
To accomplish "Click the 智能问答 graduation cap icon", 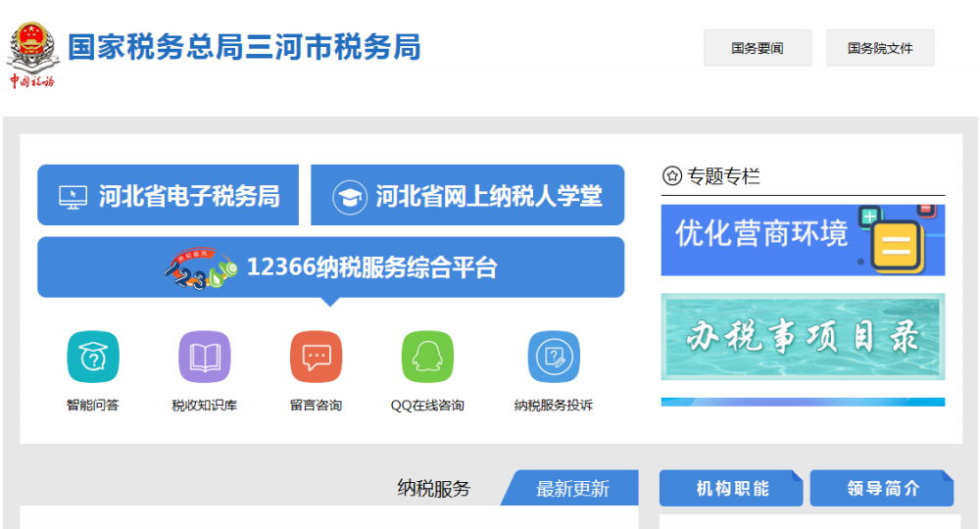I will [x=92, y=358].
